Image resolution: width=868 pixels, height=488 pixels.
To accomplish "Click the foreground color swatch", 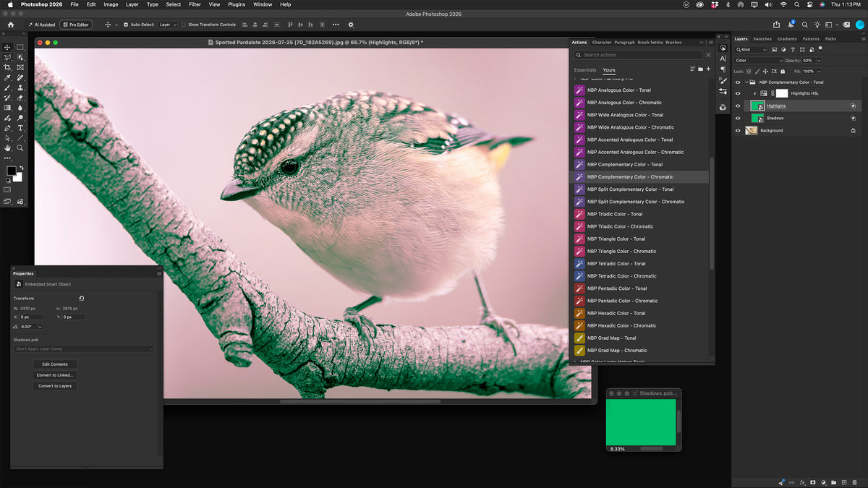I will tap(11, 171).
